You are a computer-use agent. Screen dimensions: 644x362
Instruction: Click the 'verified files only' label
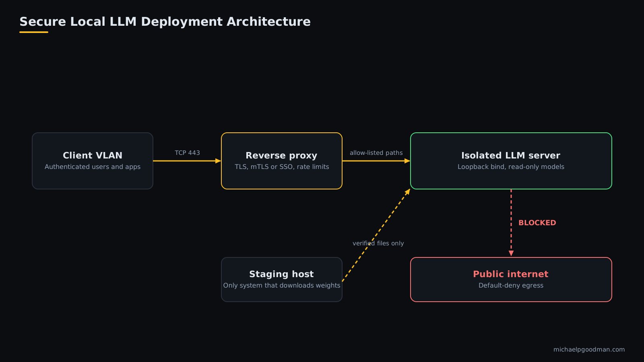378,243
